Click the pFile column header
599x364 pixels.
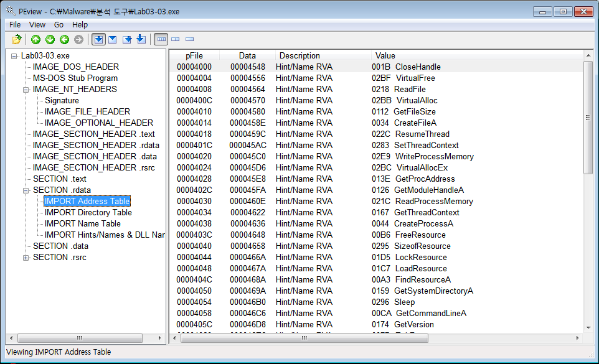(x=194, y=56)
